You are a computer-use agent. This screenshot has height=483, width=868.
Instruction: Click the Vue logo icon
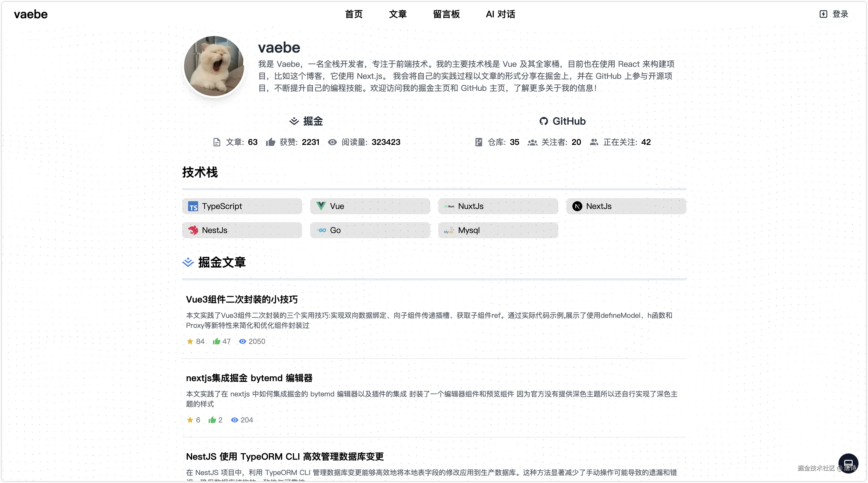(x=321, y=206)
